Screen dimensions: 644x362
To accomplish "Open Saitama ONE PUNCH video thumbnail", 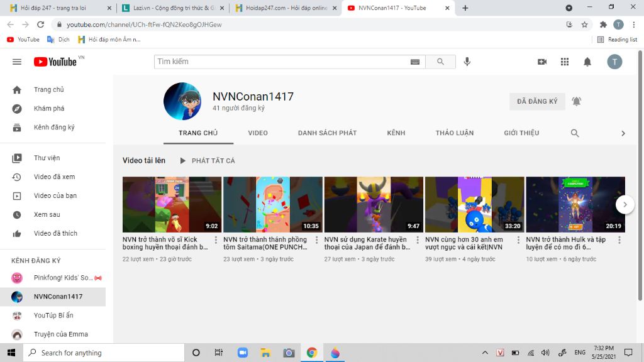I will tap(273, 204).
